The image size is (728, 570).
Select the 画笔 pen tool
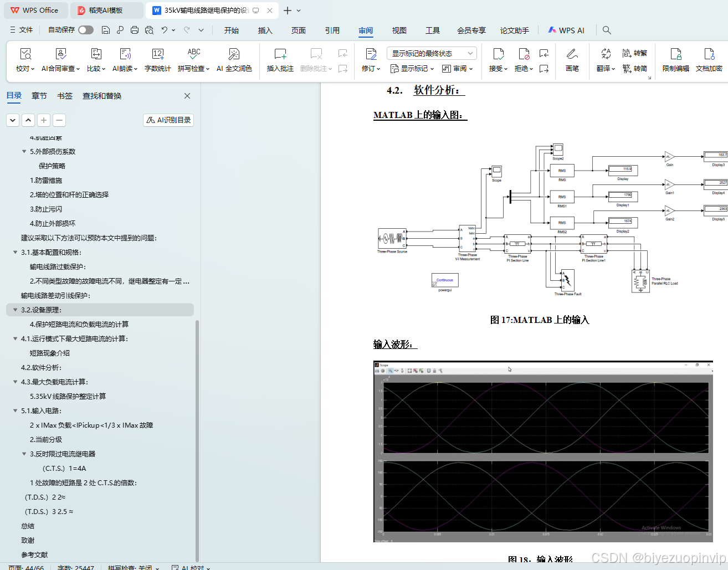[x=572, y=60]
